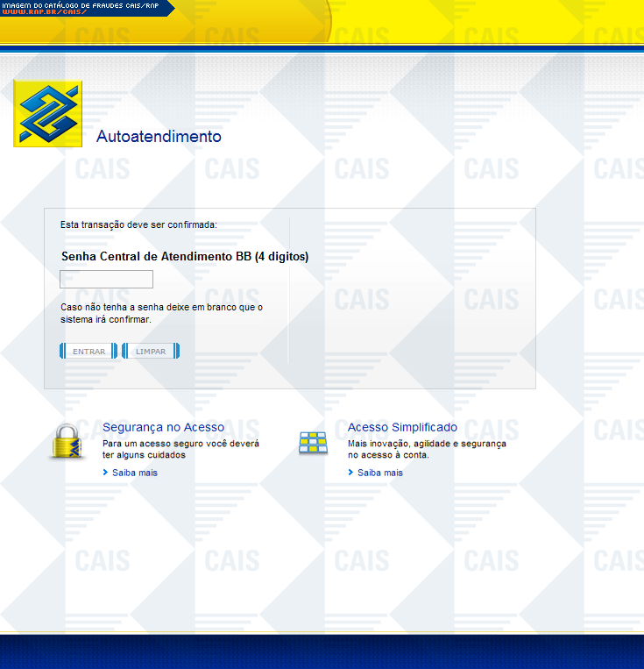Viewport: 644px width, 669px height.
Task: Click the 'Esta transação deve ser confirmada' text
Action: click(138, 225)
